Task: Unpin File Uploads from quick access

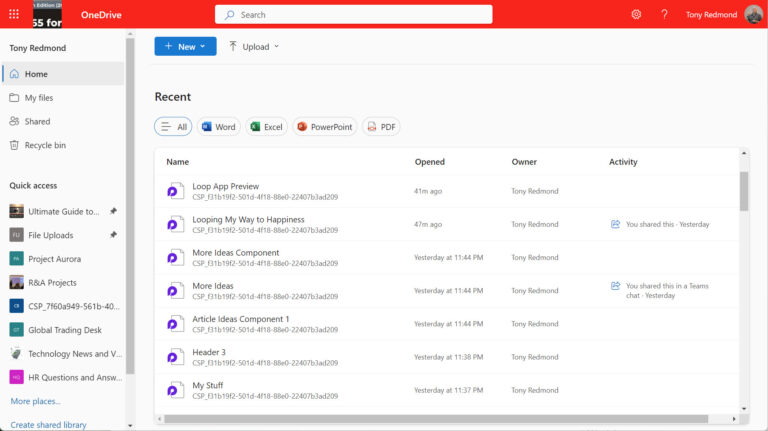Action: click(113, 235)
